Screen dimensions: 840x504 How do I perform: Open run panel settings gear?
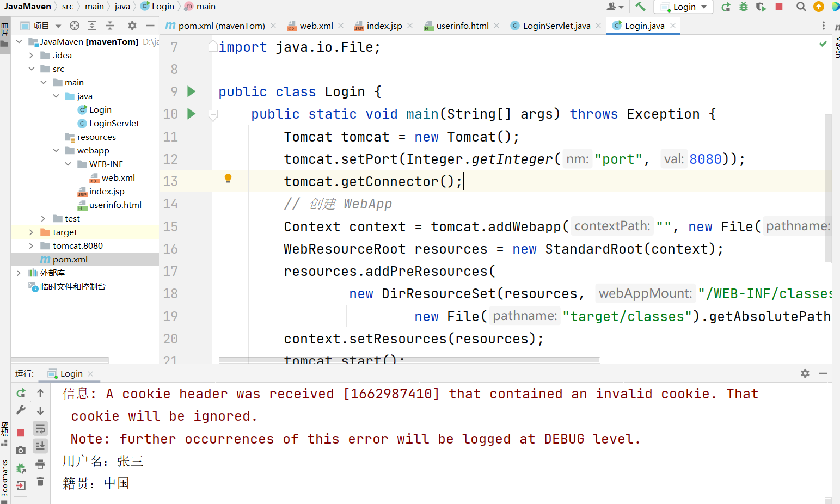click(805, 373)
